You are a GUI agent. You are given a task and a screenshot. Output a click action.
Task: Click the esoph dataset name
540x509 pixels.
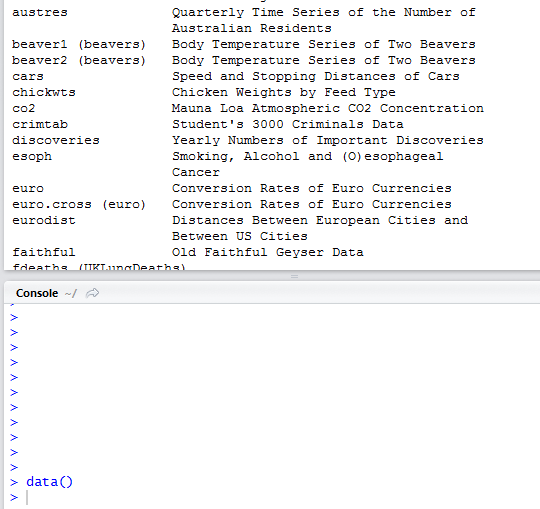[32, 156]
